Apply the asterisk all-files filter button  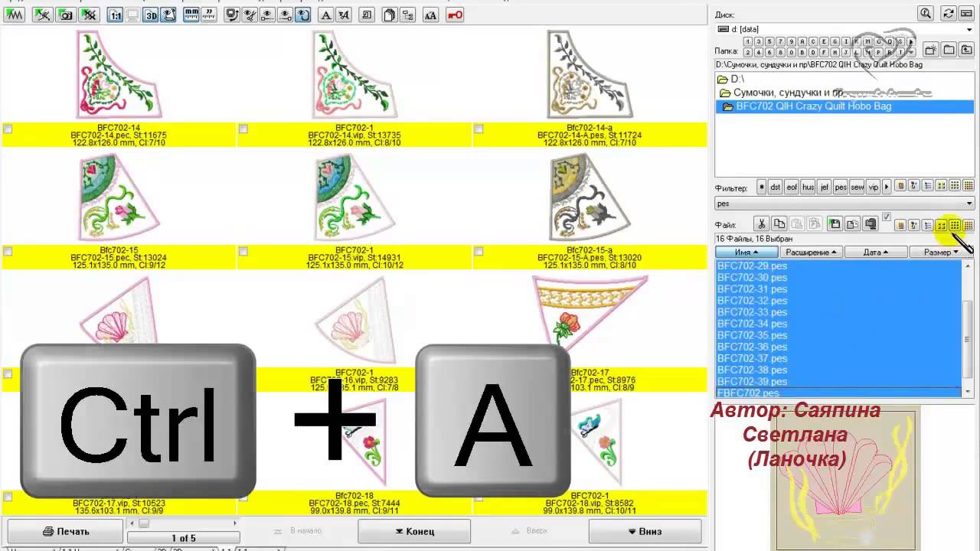click(761, 186)
